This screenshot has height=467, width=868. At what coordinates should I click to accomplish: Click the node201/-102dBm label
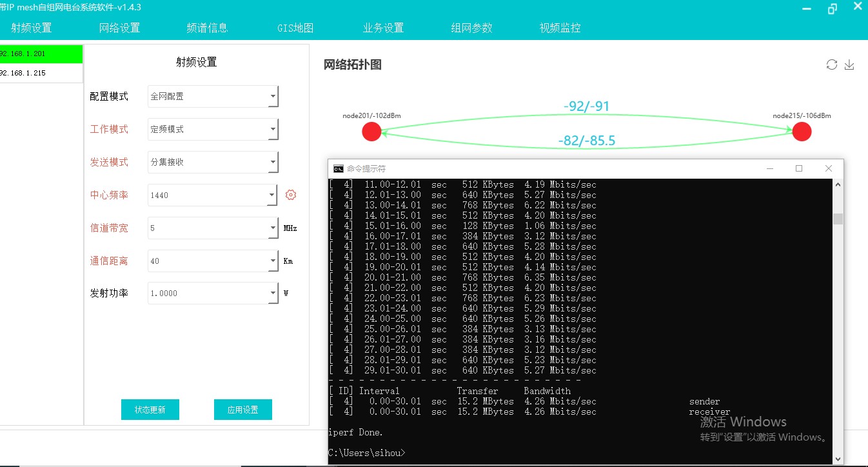tap(371, 116)
